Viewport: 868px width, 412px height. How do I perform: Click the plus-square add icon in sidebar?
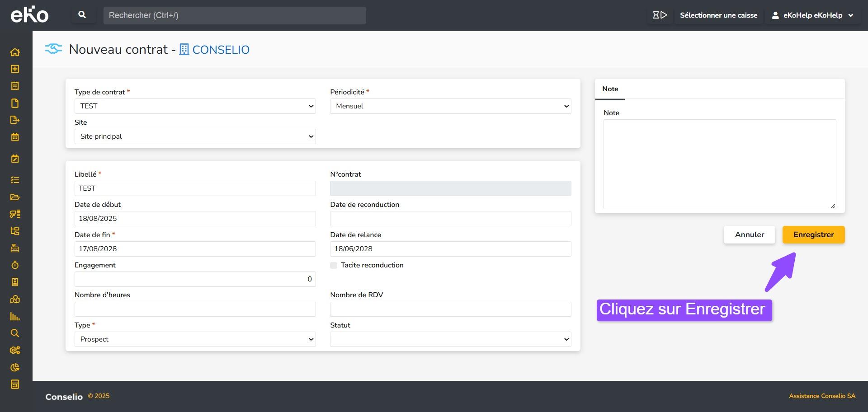(15, 69)
